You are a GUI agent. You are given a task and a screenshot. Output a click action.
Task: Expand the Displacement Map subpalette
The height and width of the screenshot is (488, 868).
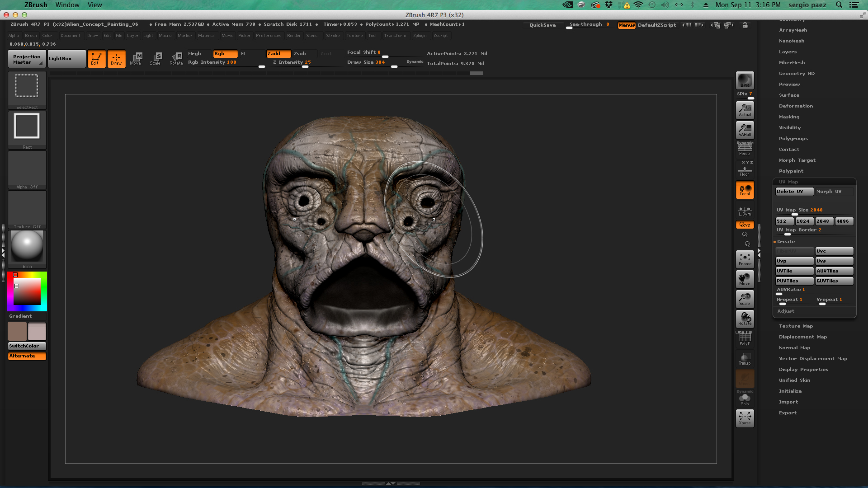pyautogui.click(x=802, y=337)
